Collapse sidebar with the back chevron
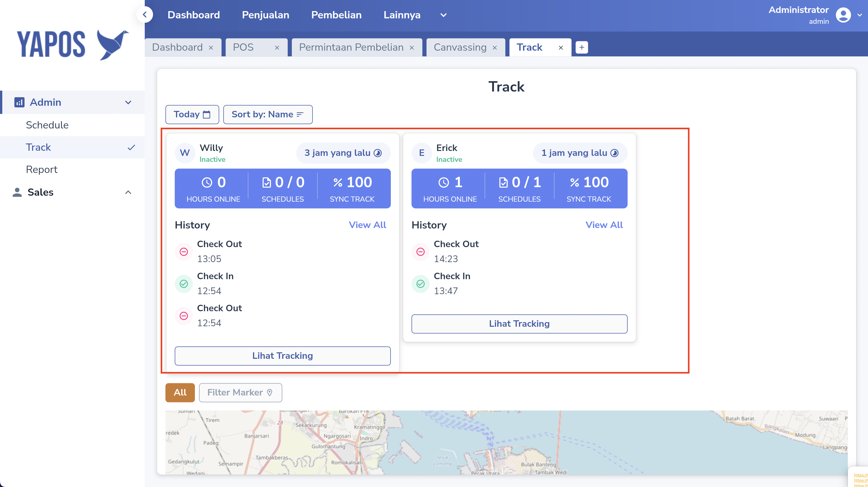The height and width of the screenshot is (487, 868). tap(145, 14)
